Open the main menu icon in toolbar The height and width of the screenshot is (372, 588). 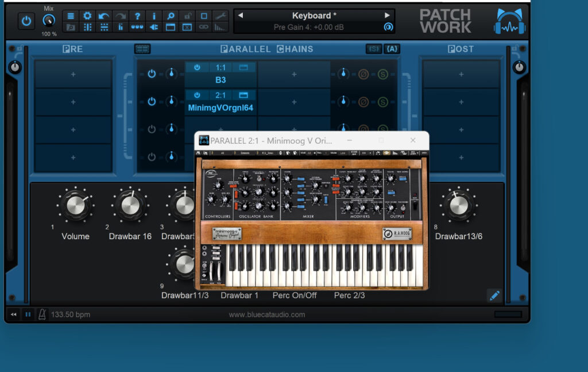pos(71,16)
